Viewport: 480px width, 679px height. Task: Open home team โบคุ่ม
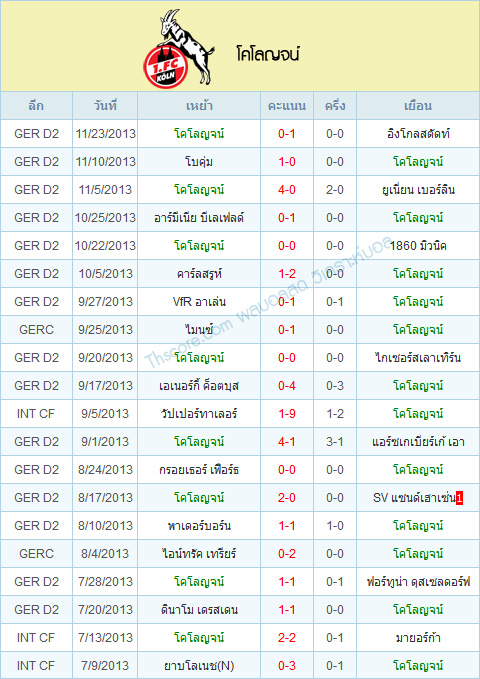click(199, 162)
